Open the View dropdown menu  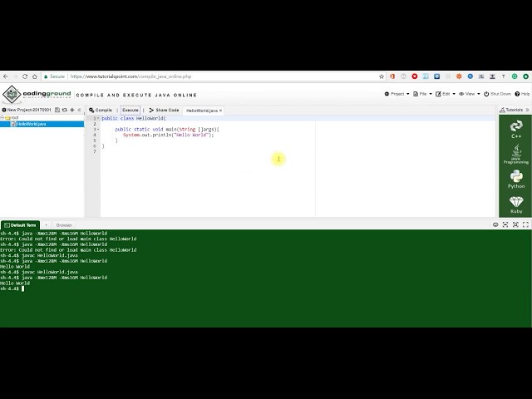[x=469, y=94]
